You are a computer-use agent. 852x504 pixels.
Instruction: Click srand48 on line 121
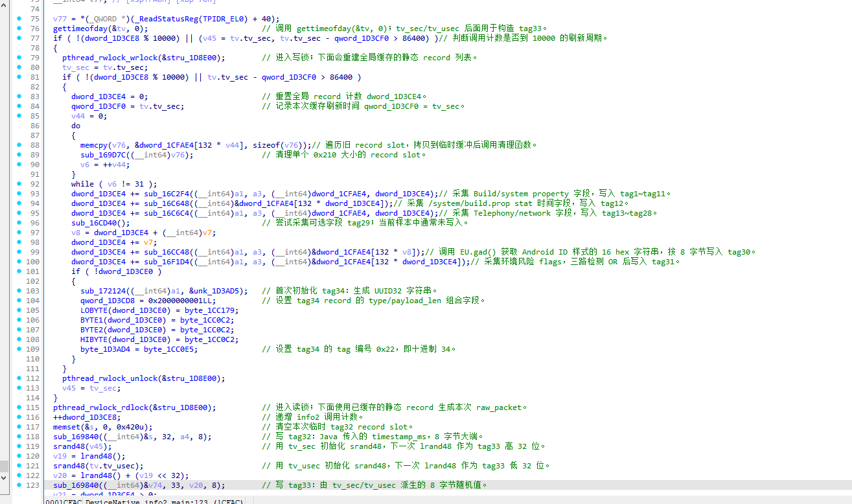[69, 466]
